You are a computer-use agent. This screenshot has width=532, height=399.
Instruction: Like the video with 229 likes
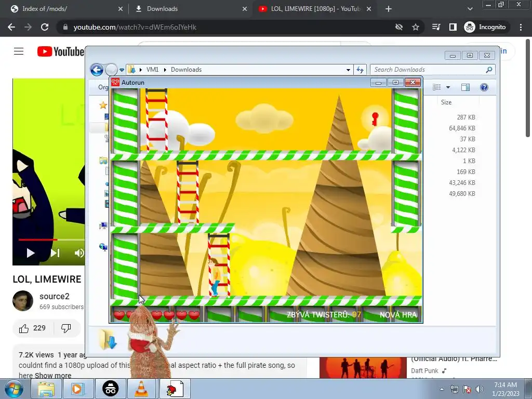[x=33, y=328]
